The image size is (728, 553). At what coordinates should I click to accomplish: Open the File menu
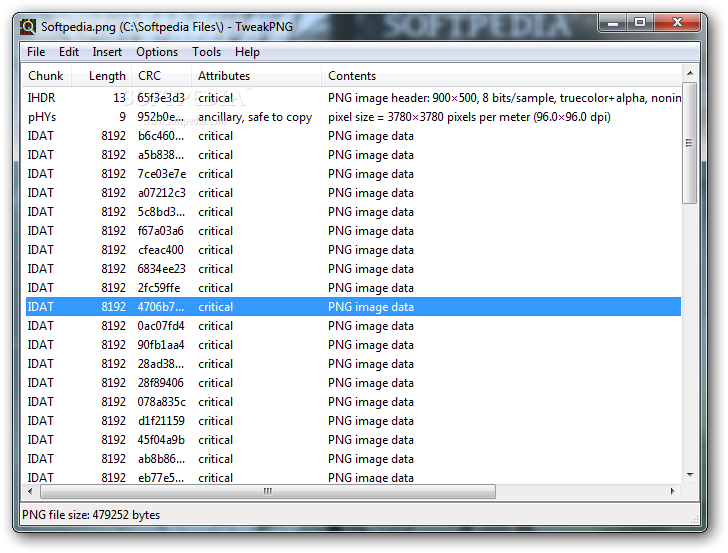pos(36,52)
